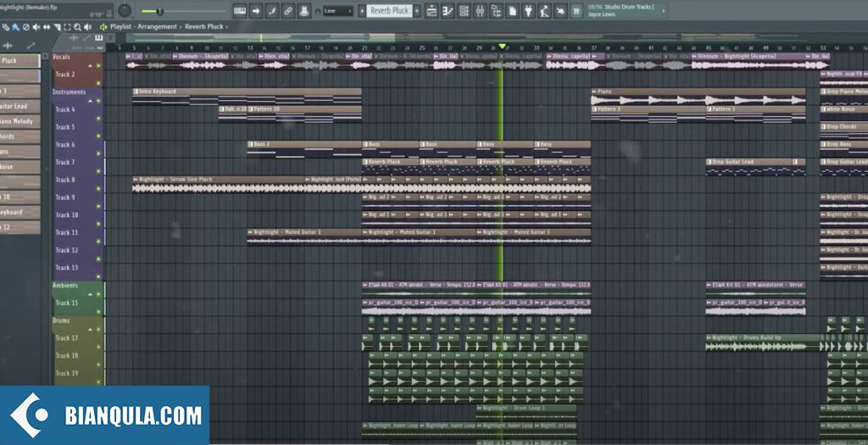The image size is (868, 445).
Task: Mute the Instruments group track
Action: (x=98, y=101)
